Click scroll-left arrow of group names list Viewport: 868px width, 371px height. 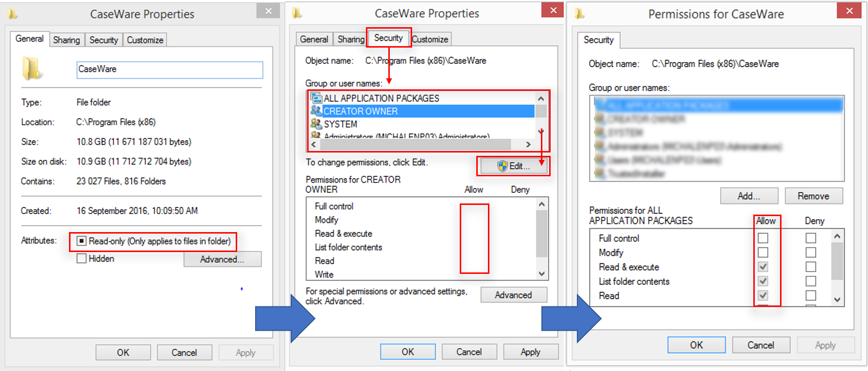pos(314,144)
